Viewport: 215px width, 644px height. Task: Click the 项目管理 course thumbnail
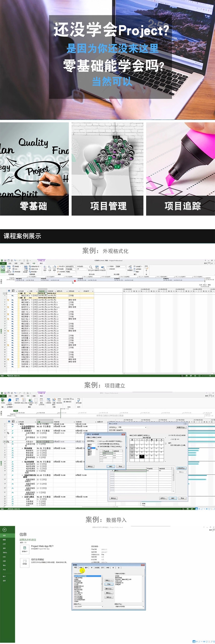[107, 169]
